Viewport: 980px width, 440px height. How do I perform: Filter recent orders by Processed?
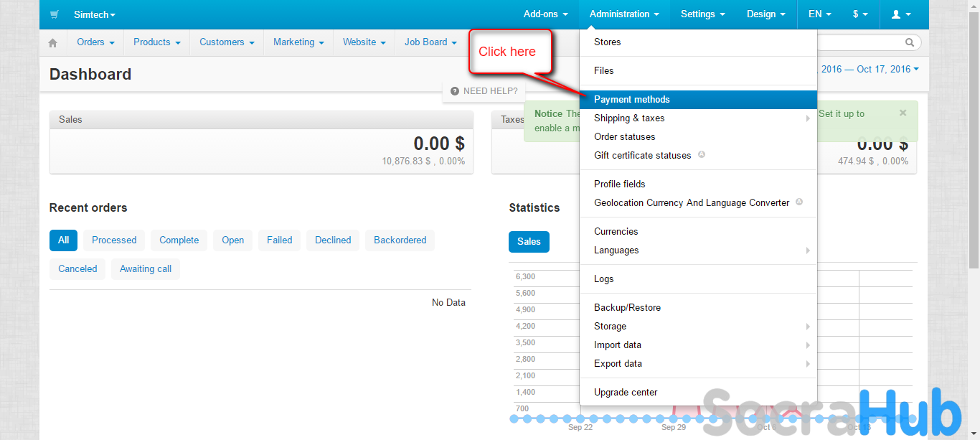(x=114, y=240)
